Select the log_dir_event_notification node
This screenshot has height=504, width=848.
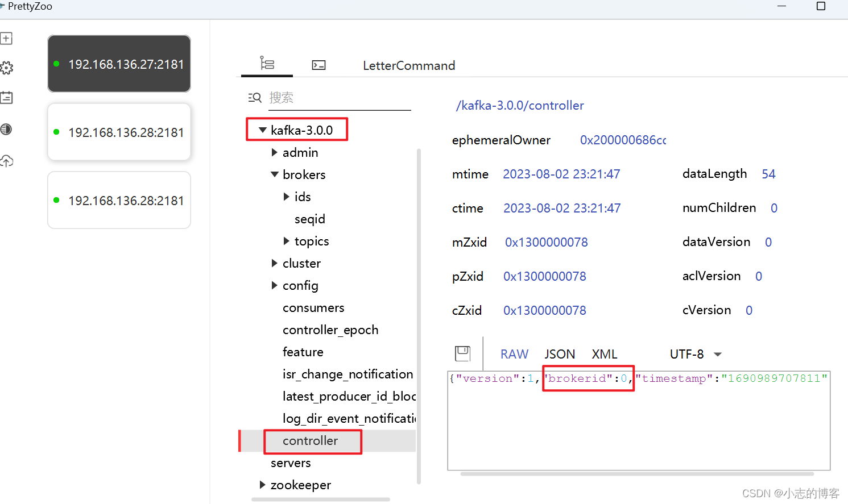[349, 418]
